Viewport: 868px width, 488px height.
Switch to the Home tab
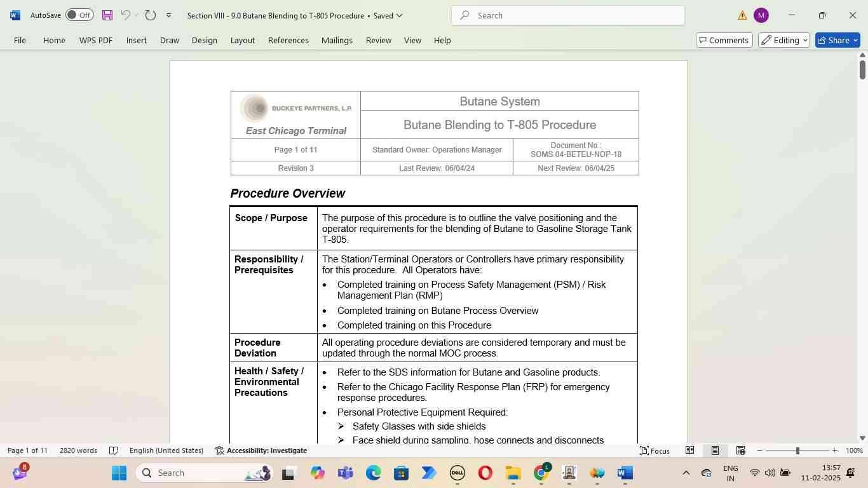point(54,40)
